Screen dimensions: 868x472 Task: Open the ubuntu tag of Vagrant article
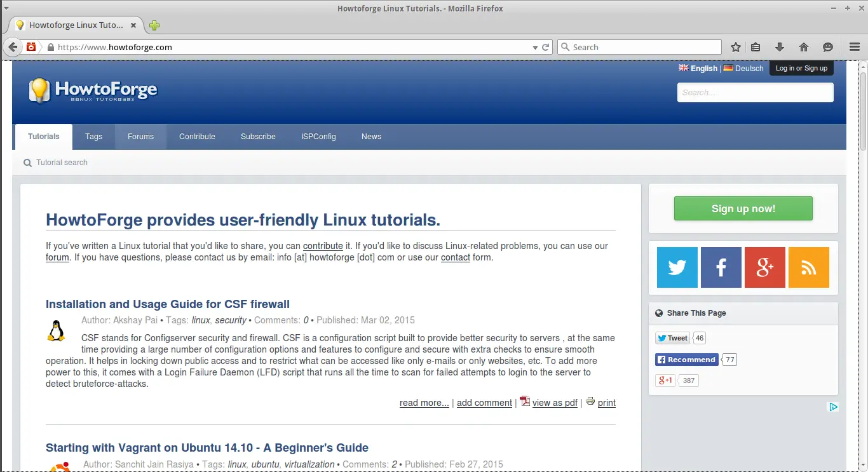click(x=265, y=464)
